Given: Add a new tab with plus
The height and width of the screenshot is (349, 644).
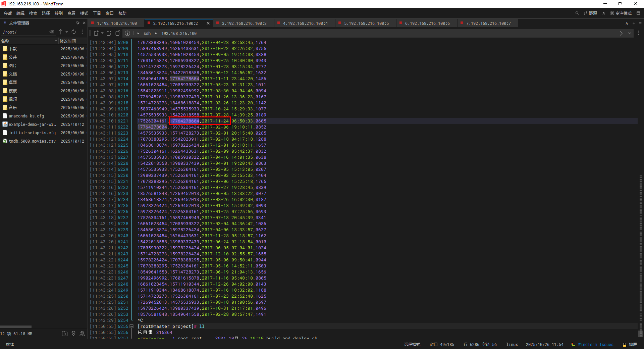Looking at the screenshot, I should (634, 23).
